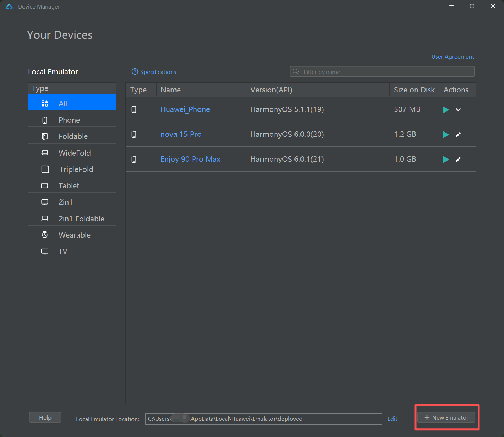Select the HarmonyOS 6.0.1(21) version cell

(287, 159)
